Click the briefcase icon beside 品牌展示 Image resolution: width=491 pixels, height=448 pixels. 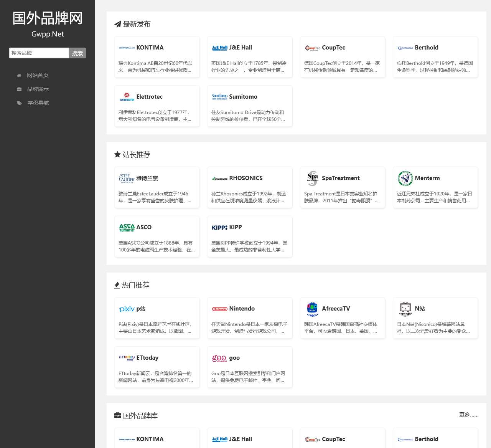[x=19, y=89]
